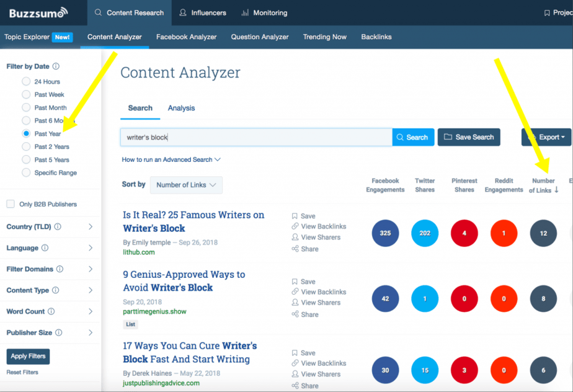573x392 pixels.
Task: Click the Content Type info icon
Action: [x=56, y=290]
